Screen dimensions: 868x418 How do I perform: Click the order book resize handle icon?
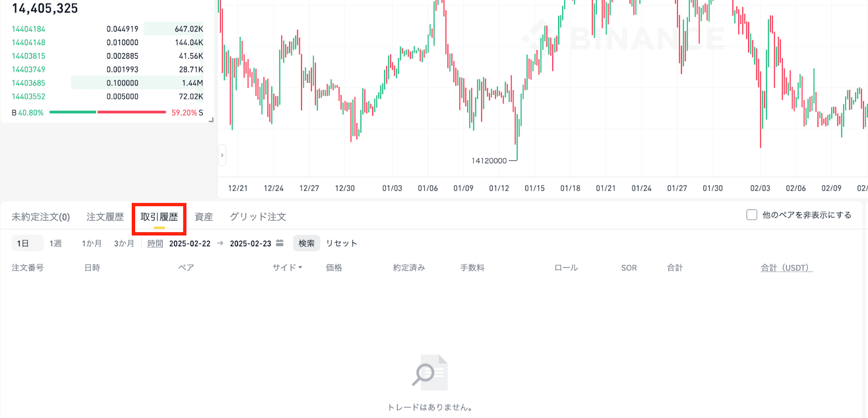[x=211, y=120]
